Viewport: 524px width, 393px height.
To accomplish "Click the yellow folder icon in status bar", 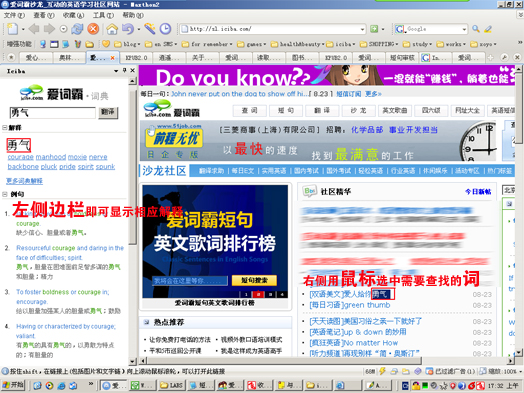I will point(406,371).
